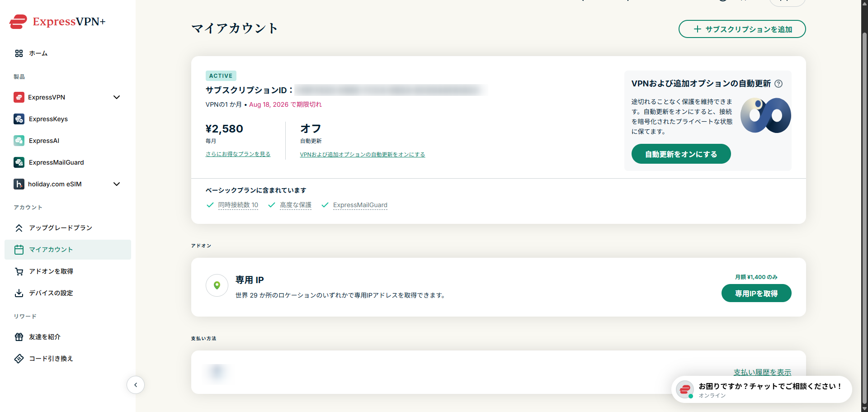Collapse the sidebar with arrow button
The width and height of the screenshot is (868, 412).
[x=136, y=385]
